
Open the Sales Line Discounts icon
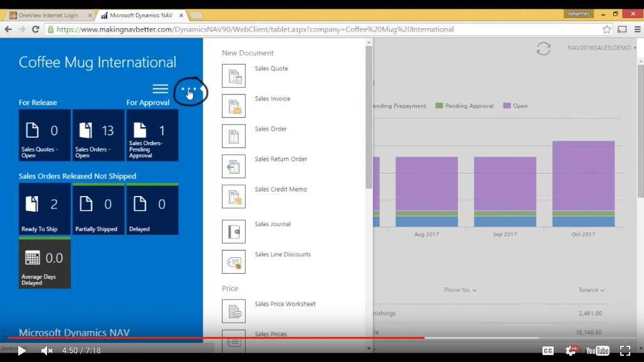(x=234, y=262)
